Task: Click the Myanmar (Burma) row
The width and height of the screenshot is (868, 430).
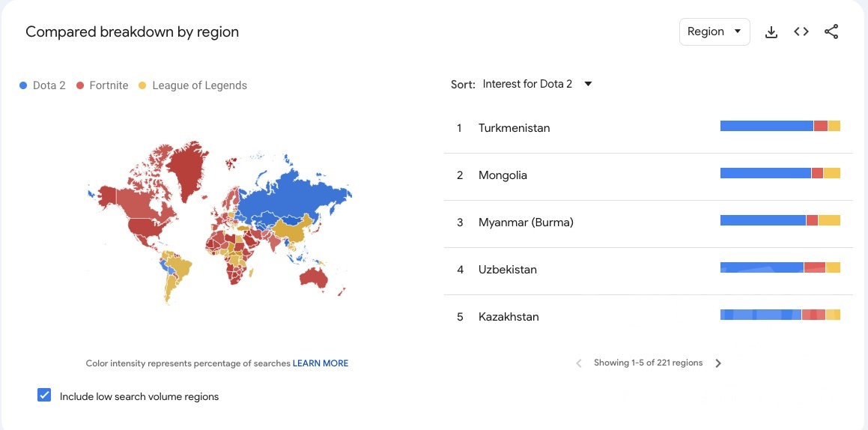Action: tap(526, 222)
